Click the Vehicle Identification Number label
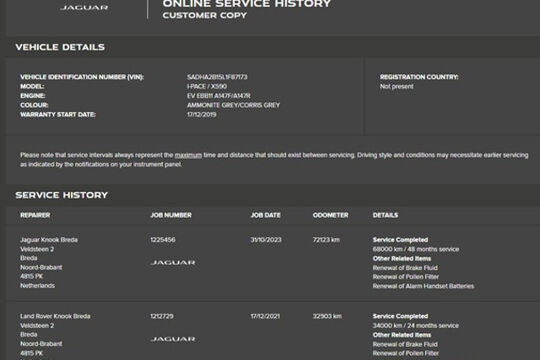Viewport: 540px width, 360px height. click(x=82, y=77)
